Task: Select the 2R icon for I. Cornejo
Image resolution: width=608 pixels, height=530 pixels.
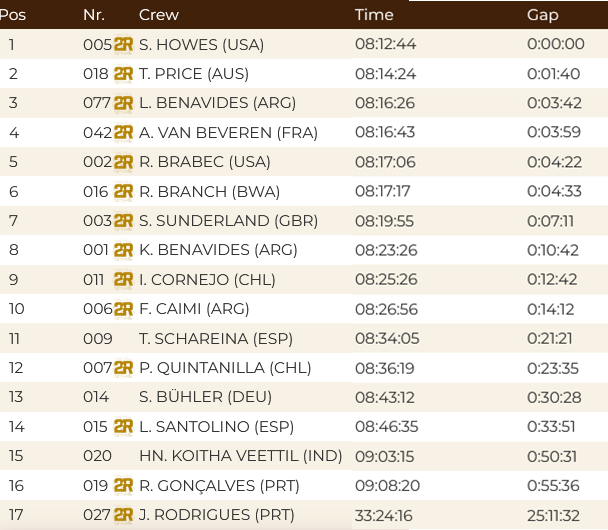Action: click(124, 280)
